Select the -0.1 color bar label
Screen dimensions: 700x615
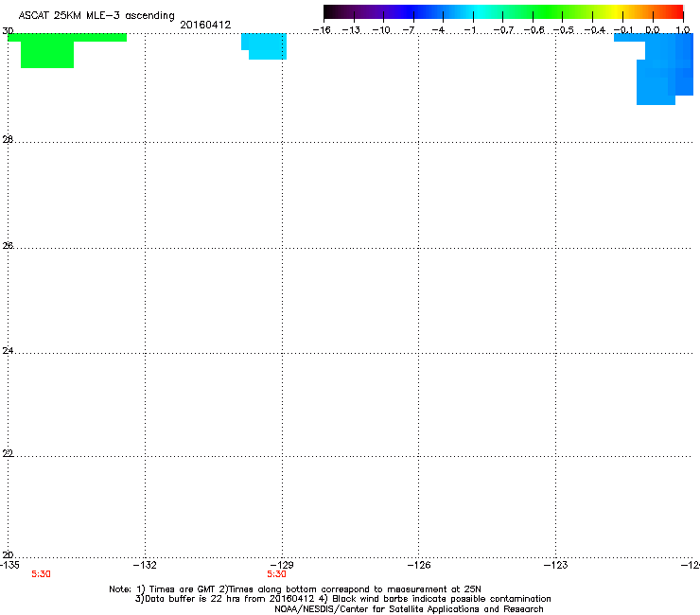pos(623,30)
